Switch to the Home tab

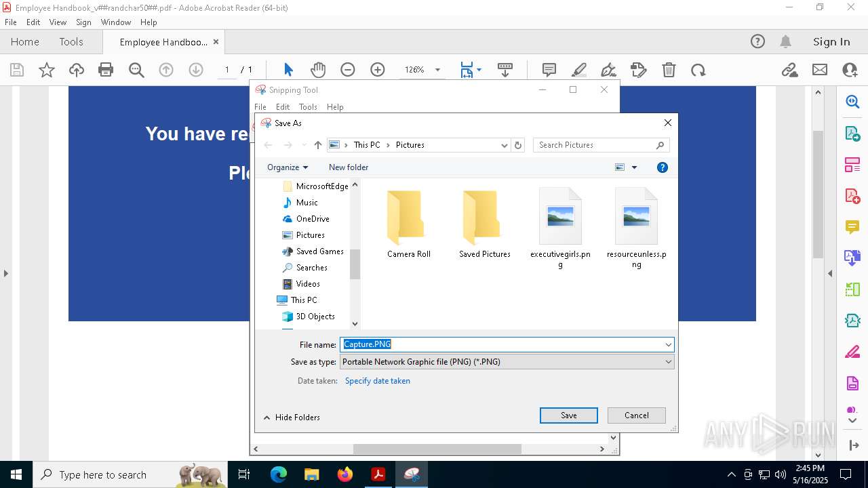point(25,41)
